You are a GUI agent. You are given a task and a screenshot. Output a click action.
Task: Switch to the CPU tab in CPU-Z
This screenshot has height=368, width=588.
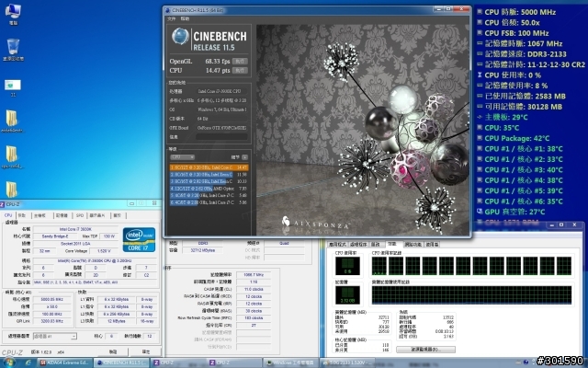(8, 215)
